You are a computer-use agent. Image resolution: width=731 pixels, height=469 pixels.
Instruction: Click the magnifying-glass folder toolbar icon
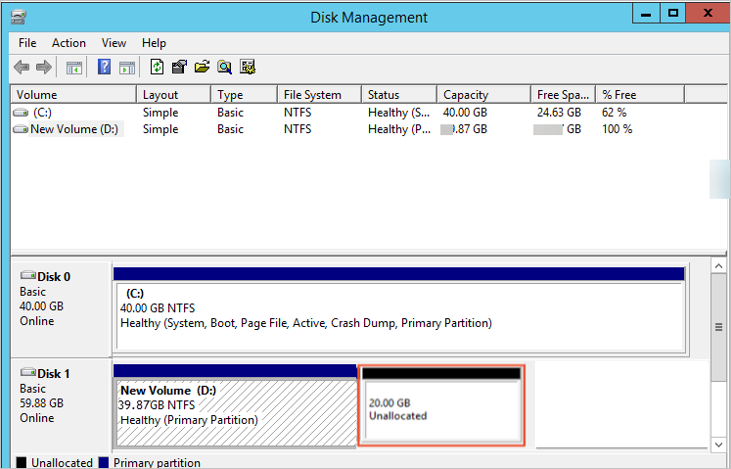click(x=224, y=67)
